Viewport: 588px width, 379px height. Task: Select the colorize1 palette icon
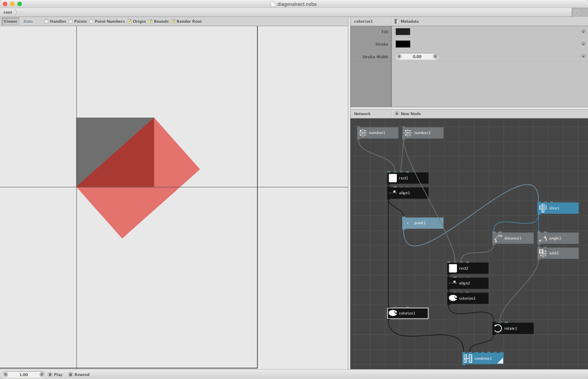tap(393, 313)
